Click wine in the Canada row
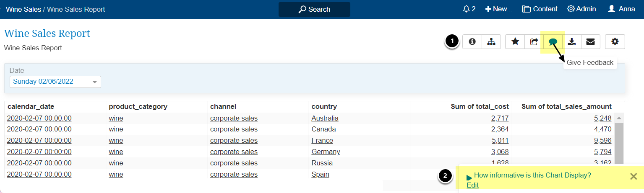 pos(116,129)
